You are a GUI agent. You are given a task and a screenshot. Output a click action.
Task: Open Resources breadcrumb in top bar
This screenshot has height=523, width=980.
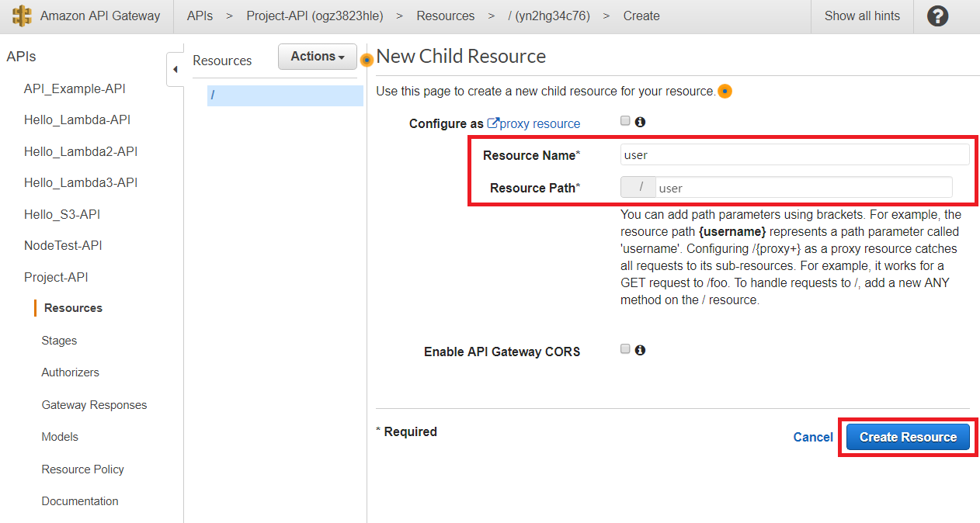coord(446,16)
